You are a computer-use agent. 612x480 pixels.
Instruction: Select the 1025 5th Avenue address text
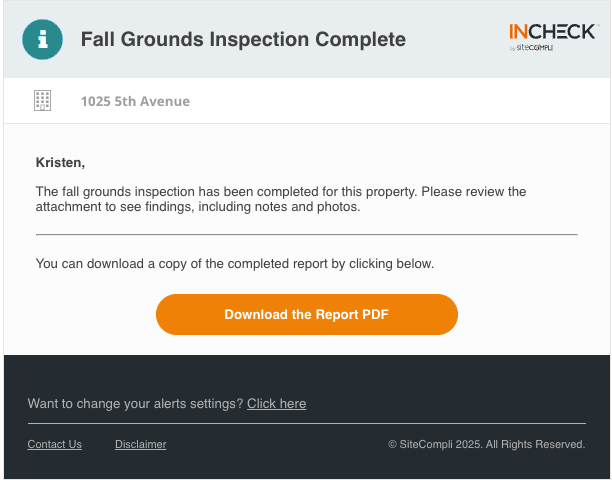pyautogui.click(x=135, y=101)
